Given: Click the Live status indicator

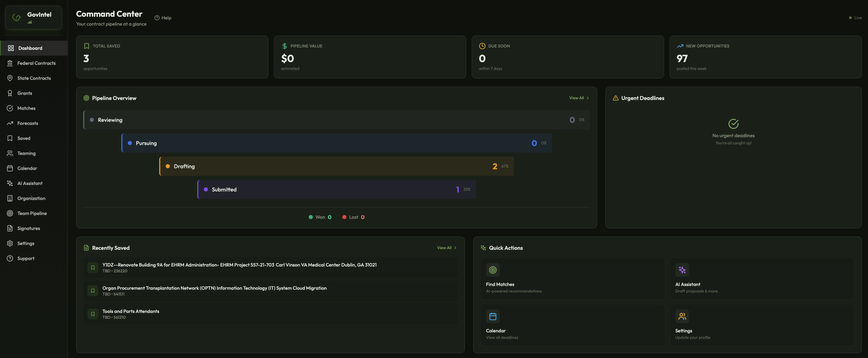Looking at the screenshot, I should pyautogui.click(x=855, y=18).
